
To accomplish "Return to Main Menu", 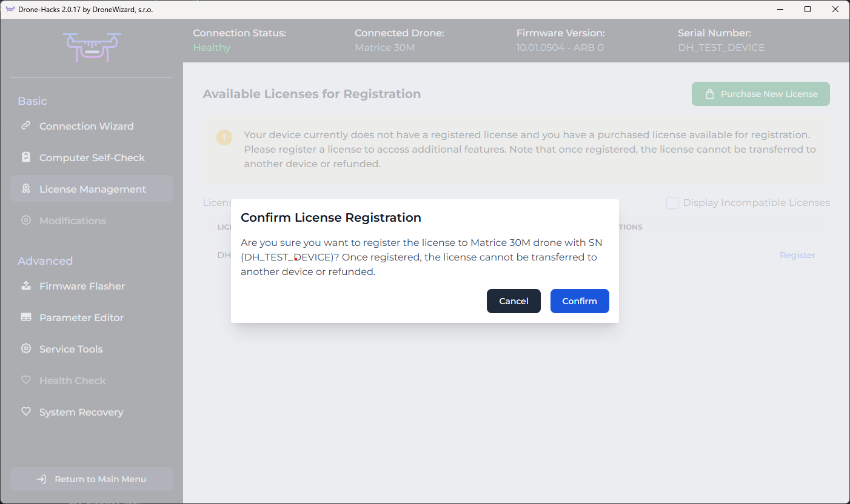I will [x=92, y=479].
